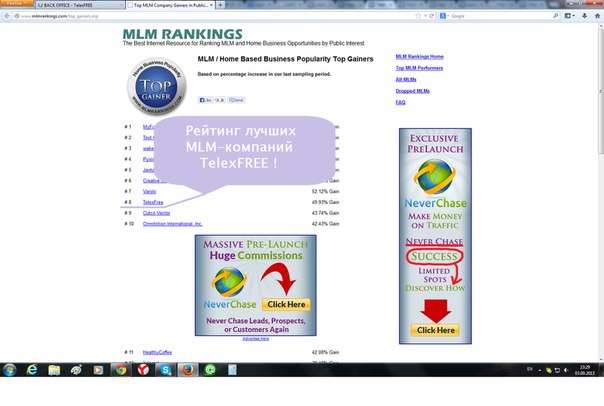Focus the mlmrankings.com address bar
The image size is (604, 406).
click(x=216, y=16)
